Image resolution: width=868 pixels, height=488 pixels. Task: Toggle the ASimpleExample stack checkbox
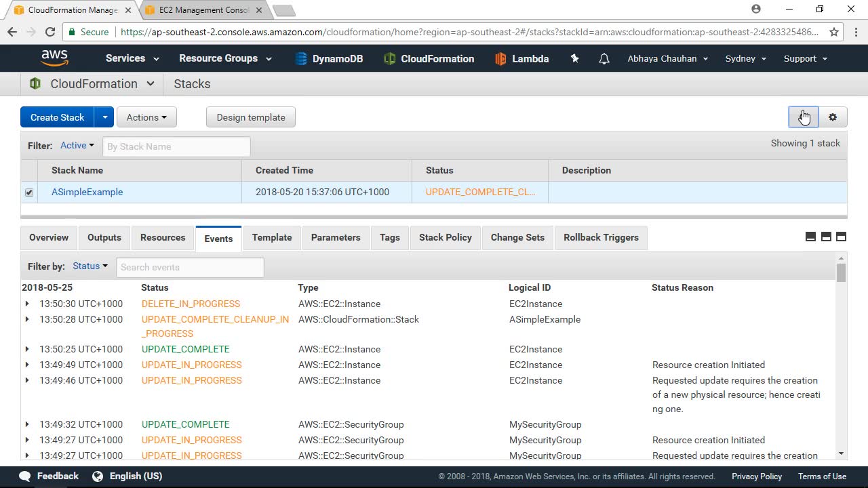(x=29, y=192)
